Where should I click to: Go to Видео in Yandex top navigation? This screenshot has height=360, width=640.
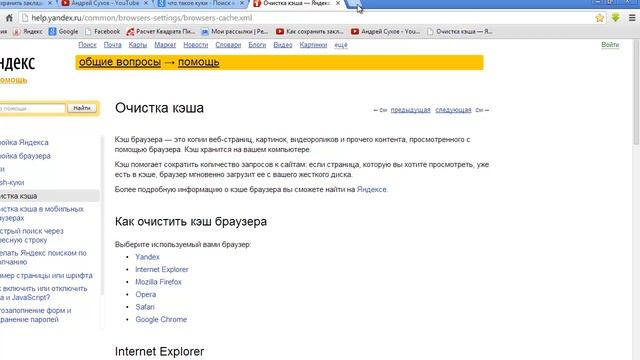pyautogui.click(x=282, y=45)
